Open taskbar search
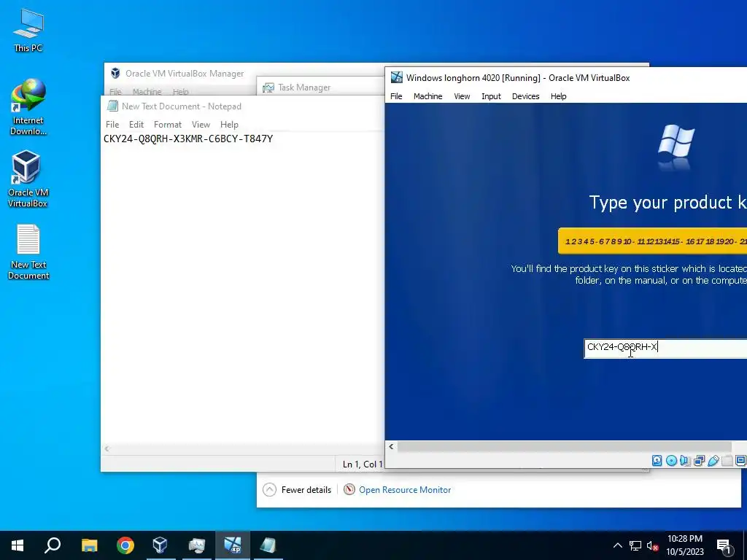Image resolution: width=747 pixels, height=560 pixels. click(53, 545)
